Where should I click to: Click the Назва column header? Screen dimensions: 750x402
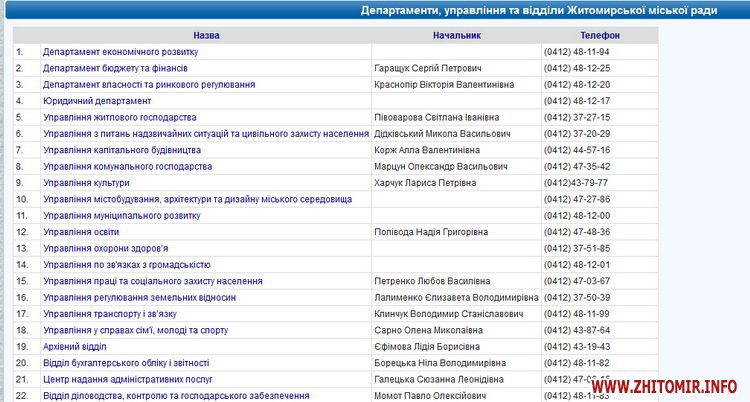(x=207, y=35)
